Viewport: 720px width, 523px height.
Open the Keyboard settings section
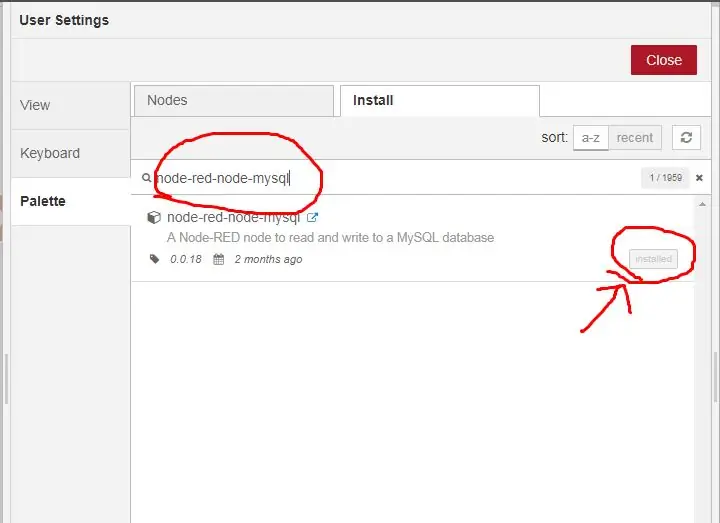tap(71, 153)
